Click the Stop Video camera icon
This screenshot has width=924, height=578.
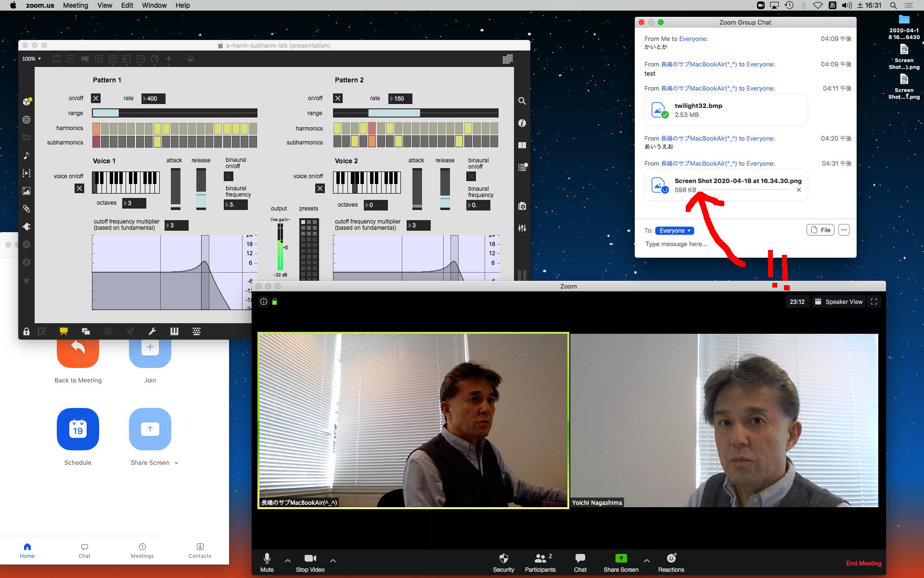(310, 558)
